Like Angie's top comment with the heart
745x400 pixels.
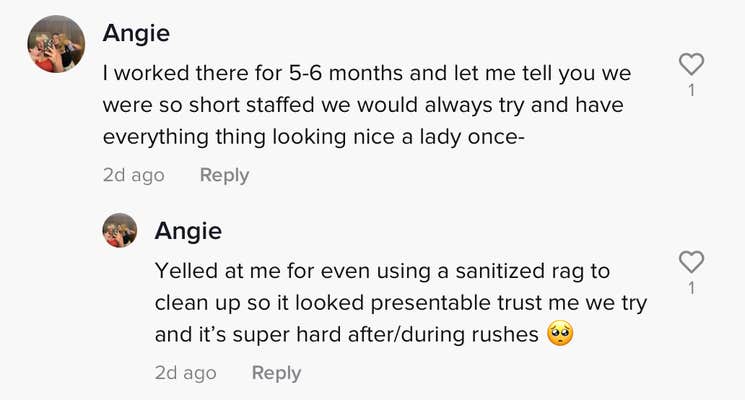(691, 65)
